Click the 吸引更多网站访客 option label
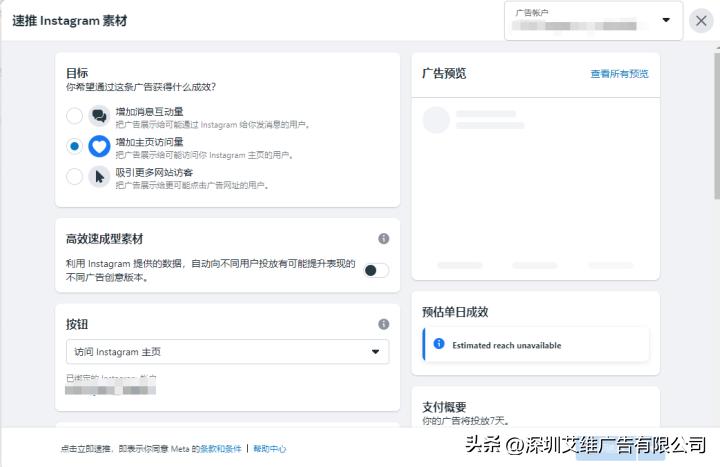This screenshot has width=720, height=467. (x=154, y=172)
